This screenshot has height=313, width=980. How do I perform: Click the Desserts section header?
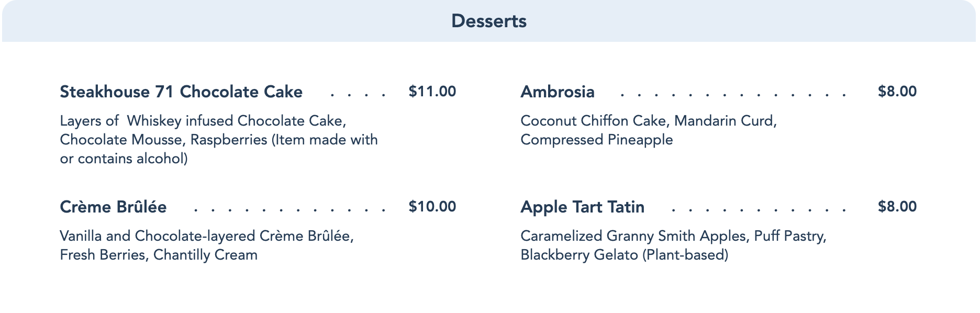488,21
